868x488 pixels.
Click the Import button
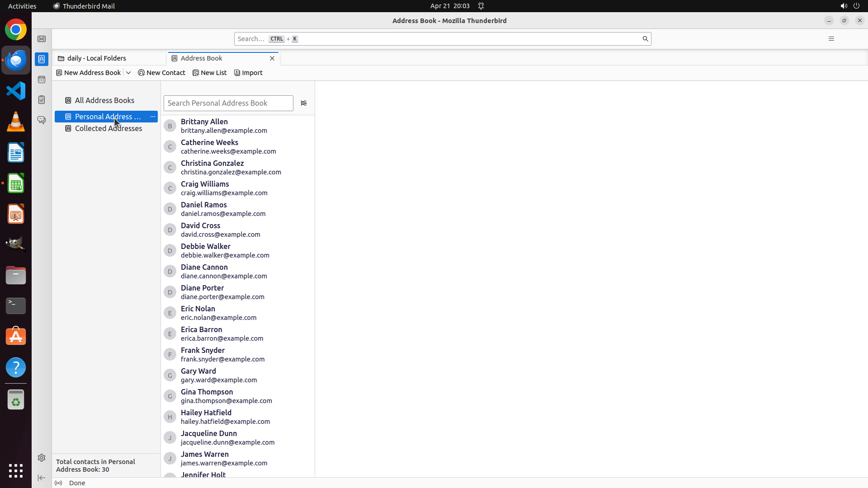tap(248, 73)
